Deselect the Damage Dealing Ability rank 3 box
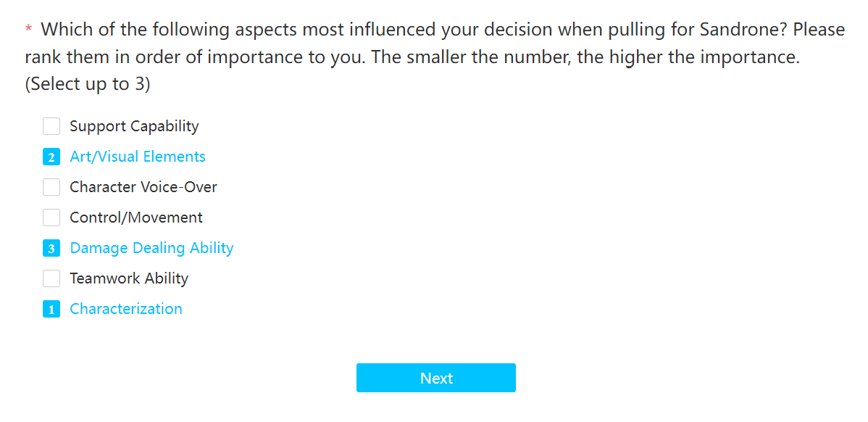868x422 pixels. coord(51,248)
